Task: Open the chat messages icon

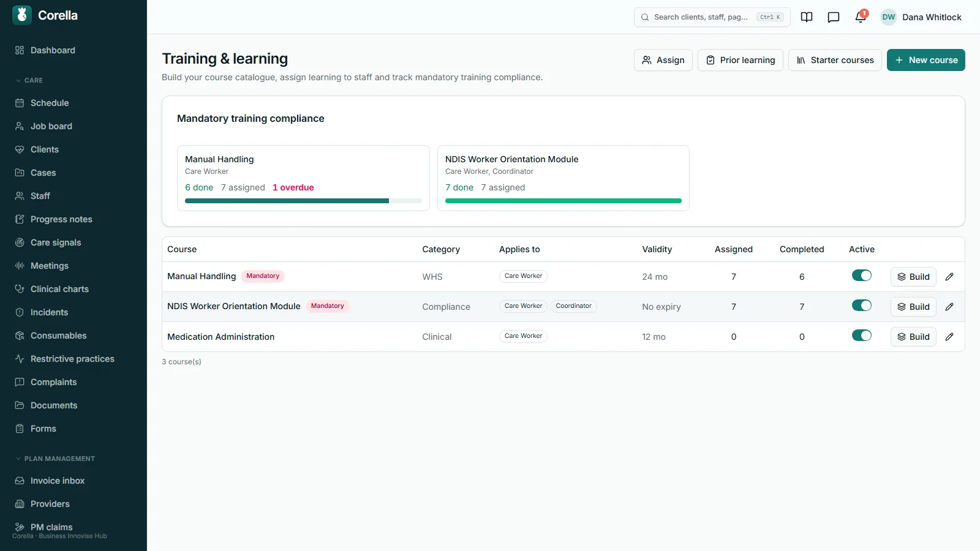Action: point(834,17)
